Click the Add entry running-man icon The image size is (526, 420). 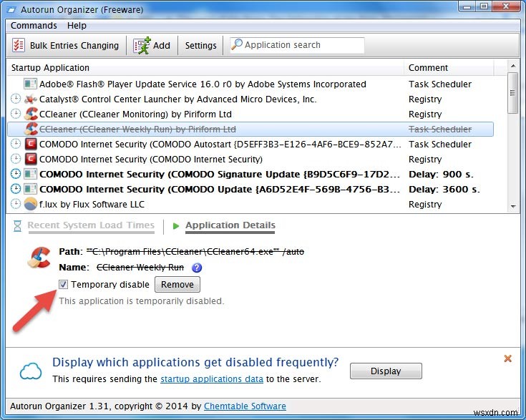pyautogui.click(x=142, y=46)
